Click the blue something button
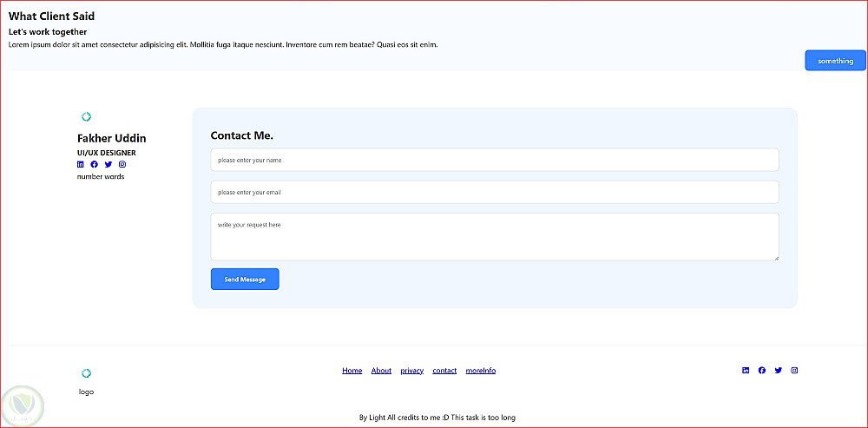The height and width of the screenshot is (428, 868). (835, 61)
